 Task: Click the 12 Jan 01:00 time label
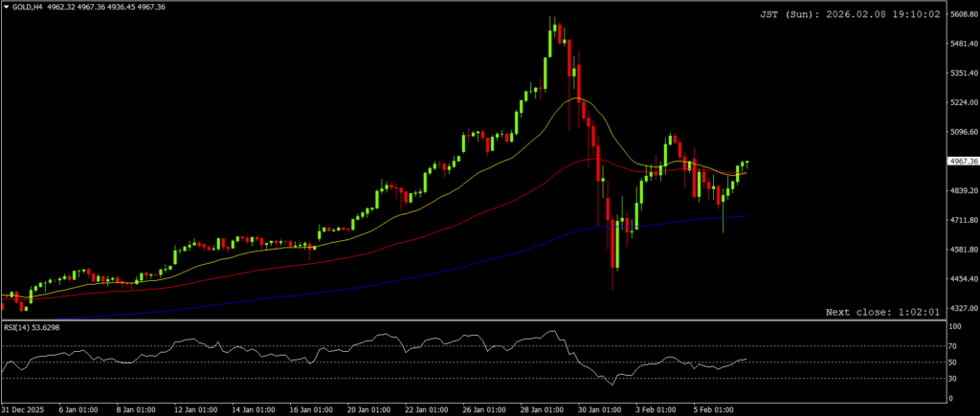(195, 409)
